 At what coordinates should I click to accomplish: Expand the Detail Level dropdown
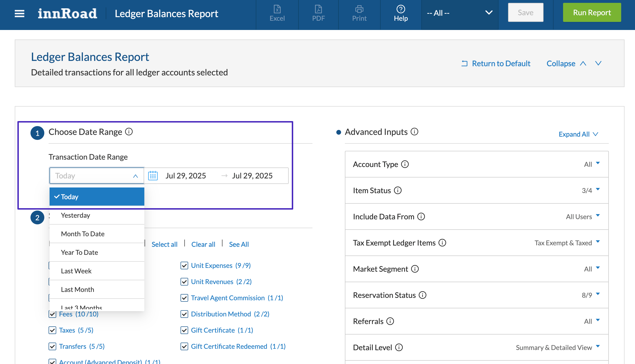click(597, 347)
